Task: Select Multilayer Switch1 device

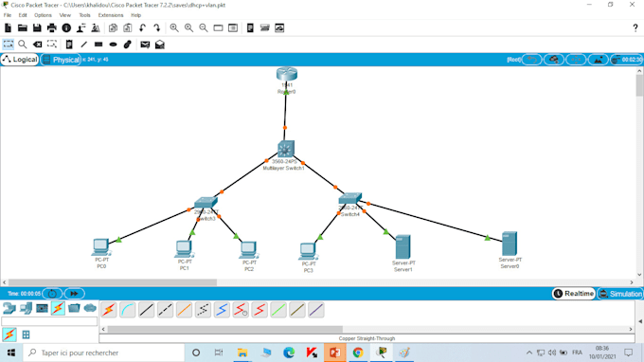Action: (x=285, y=149)
